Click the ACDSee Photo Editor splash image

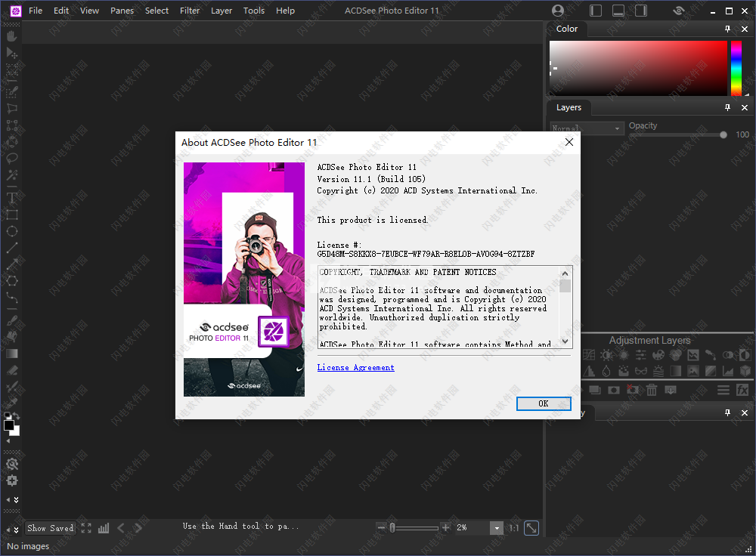click(244, 280)
